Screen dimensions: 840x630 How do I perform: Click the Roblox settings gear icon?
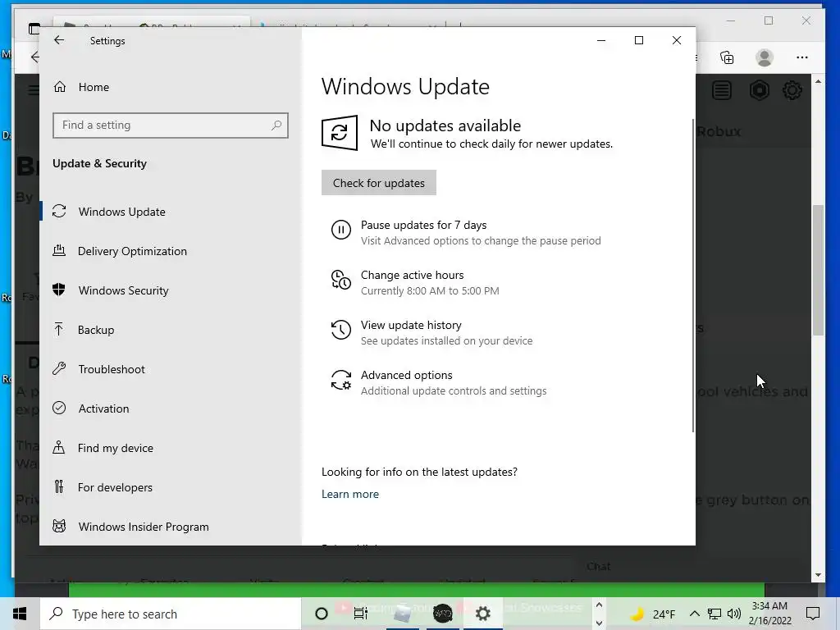pos(792,90)
